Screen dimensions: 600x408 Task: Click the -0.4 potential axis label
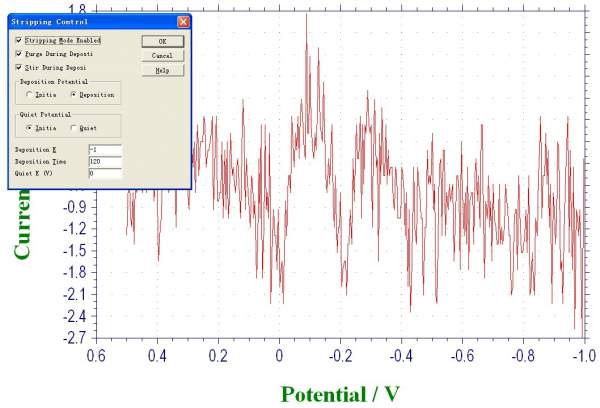[401, 356]
